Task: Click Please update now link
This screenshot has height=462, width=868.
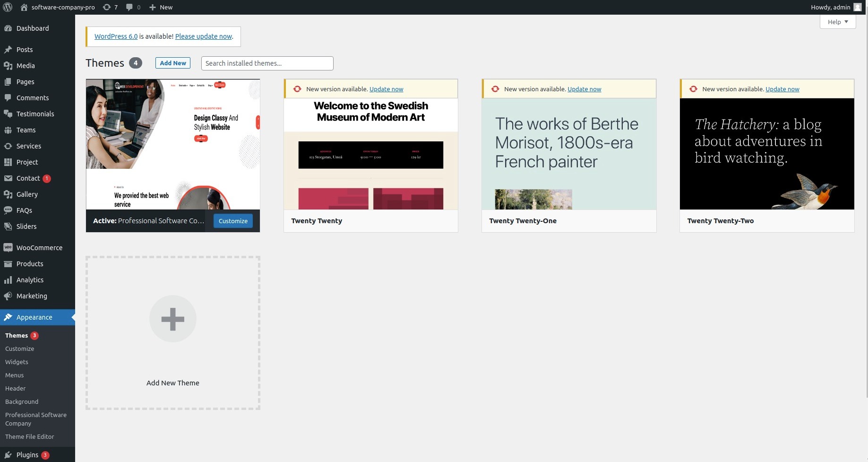Action: (204, 36)
